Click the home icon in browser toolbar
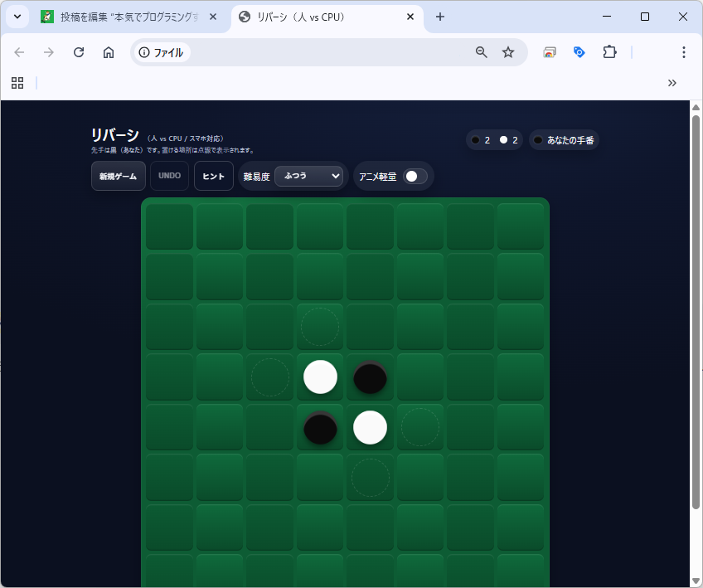This screenshot has width=703, height=588. (x=109, y=52)
